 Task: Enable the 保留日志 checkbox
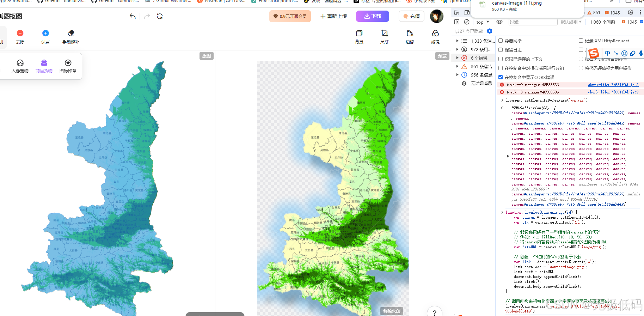501,50
